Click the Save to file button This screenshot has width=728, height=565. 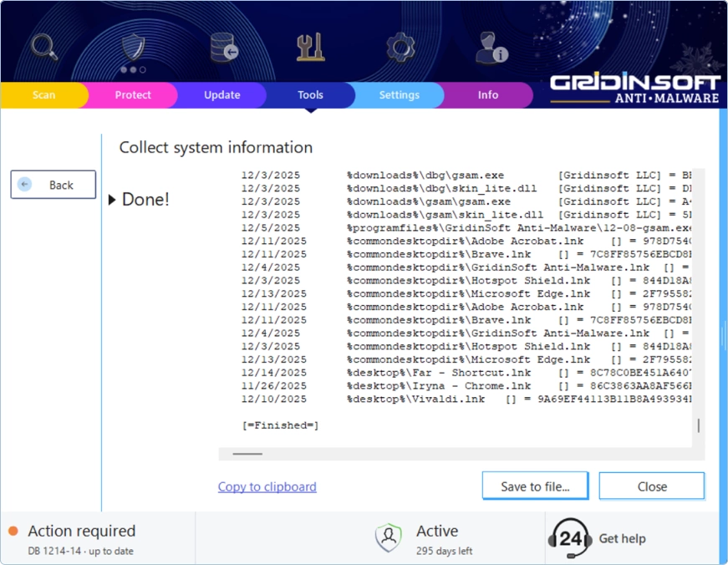[535, 486]
